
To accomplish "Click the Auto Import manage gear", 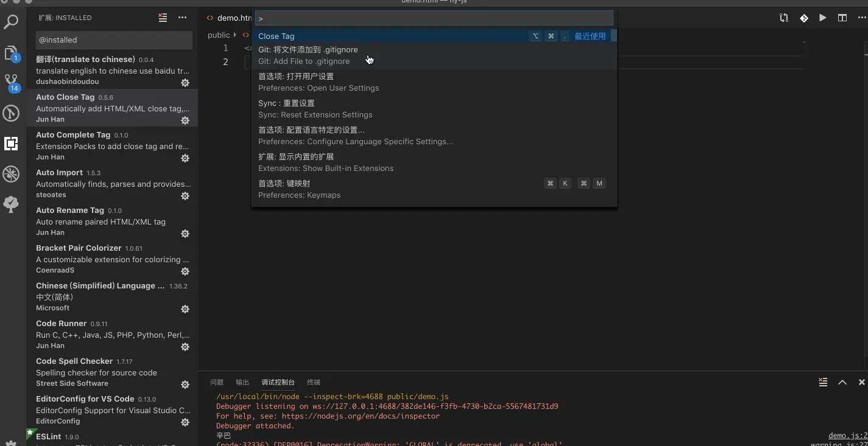I will (185, 196).
